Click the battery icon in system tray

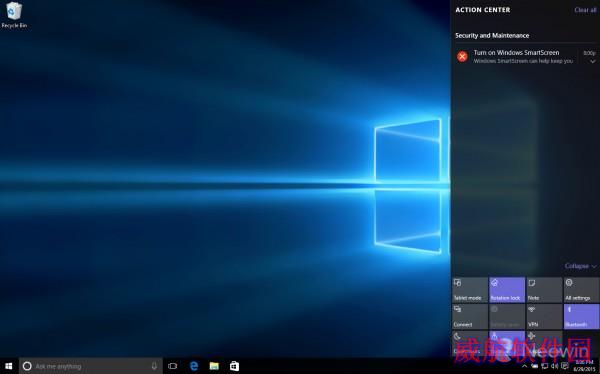pyautogui.click(x=535, y=366)
